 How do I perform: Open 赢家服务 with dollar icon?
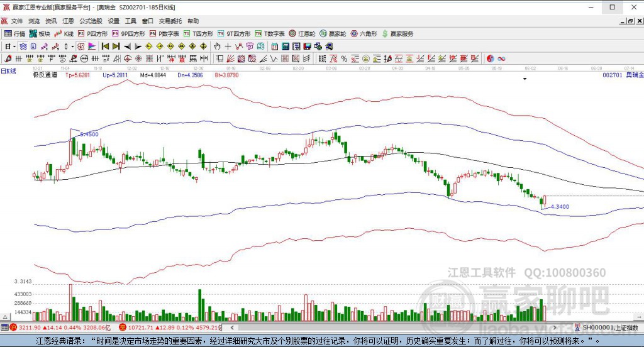click(397, 34)
